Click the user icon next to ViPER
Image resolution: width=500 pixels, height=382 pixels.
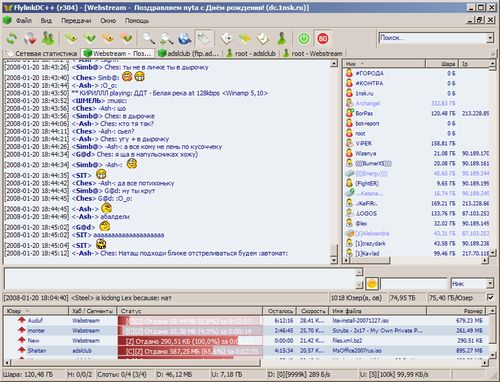(x=349, y=143)
